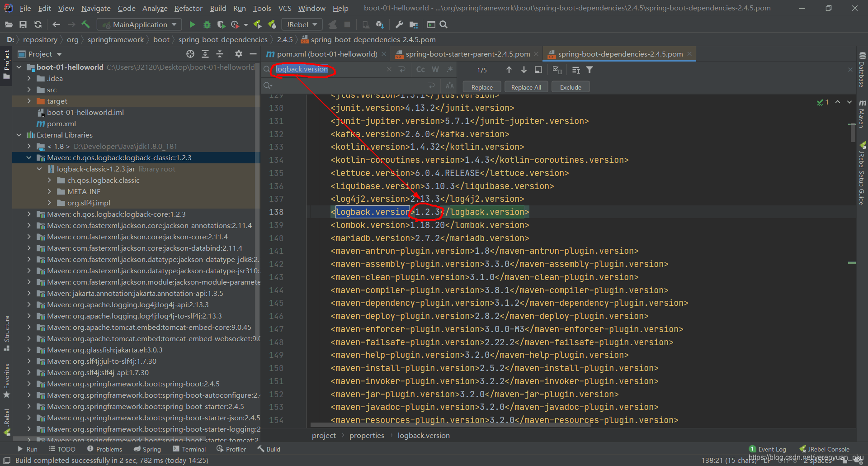The image size is (868, 466).
Task: Open file via toolbar folder icon
Action: click(x=9, y=24)
